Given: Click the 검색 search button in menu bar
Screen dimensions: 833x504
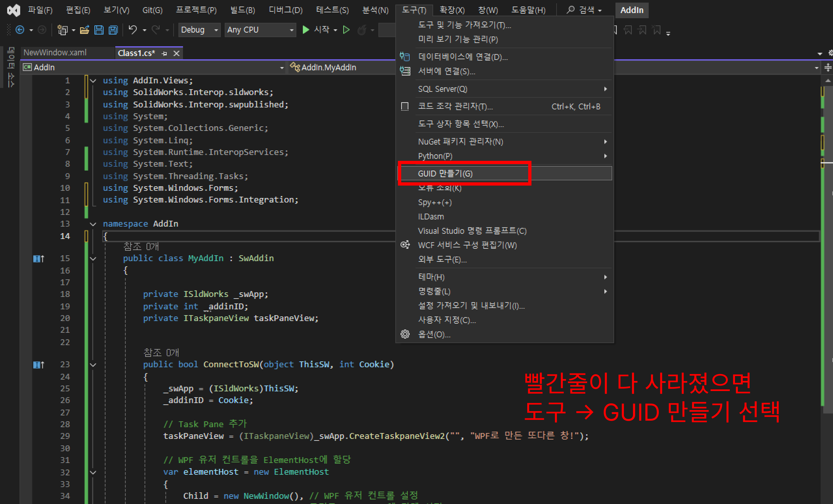Looking at the screenshot, I should point(584,10).
